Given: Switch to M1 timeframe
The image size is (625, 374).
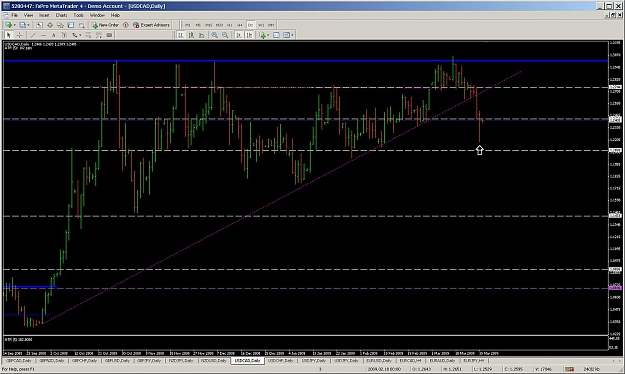Looking at the screenshot, I should click(x=187, y=25).
